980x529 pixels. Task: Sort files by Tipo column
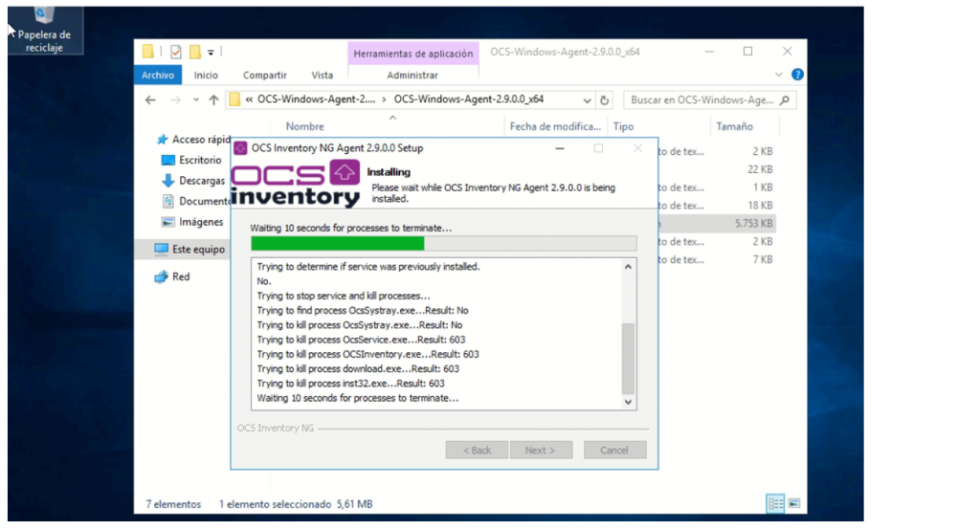623,126
